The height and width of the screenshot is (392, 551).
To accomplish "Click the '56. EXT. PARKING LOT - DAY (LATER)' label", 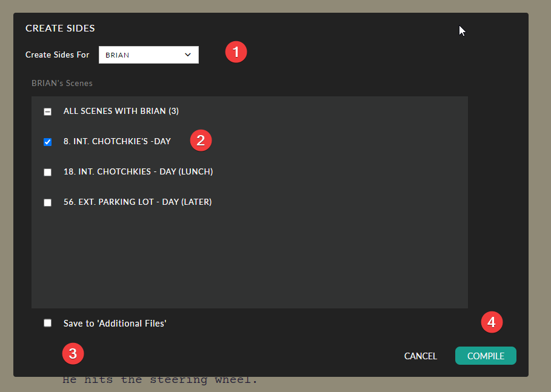I will (x=138, y=202).
